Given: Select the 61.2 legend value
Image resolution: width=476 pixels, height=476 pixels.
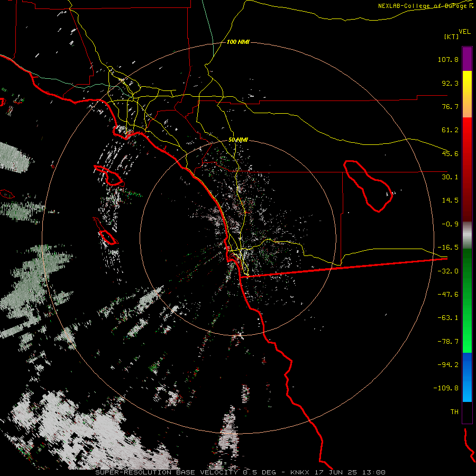Looking at the screenshot, I should [450, 130].
